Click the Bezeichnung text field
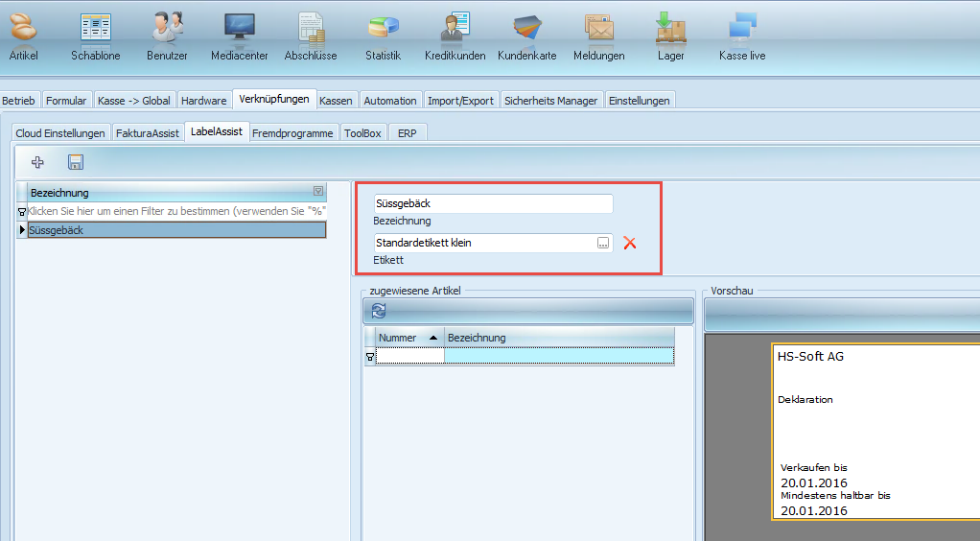The height and width of the screenshot is (541, 980). pyautogui.click(x=493, y=203)
